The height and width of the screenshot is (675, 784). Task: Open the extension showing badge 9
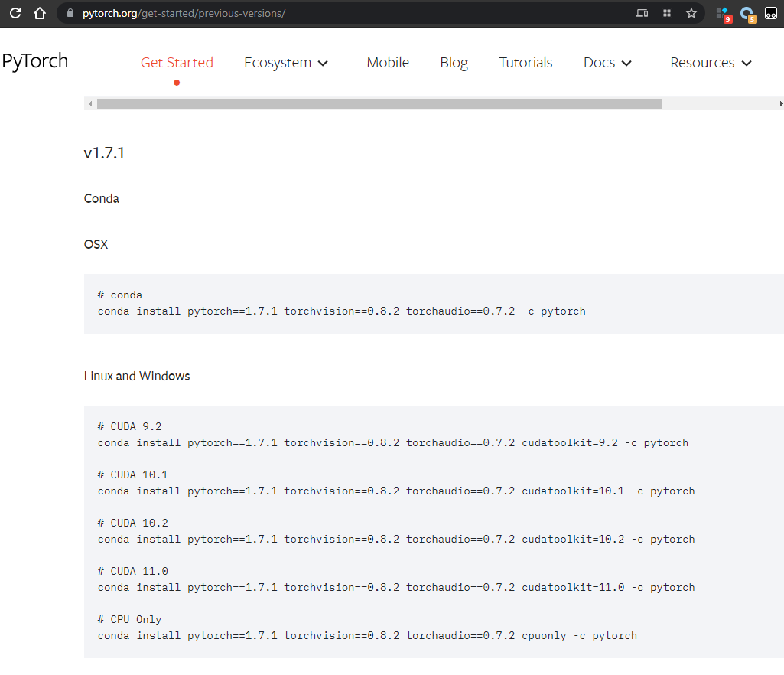[723, 13]
